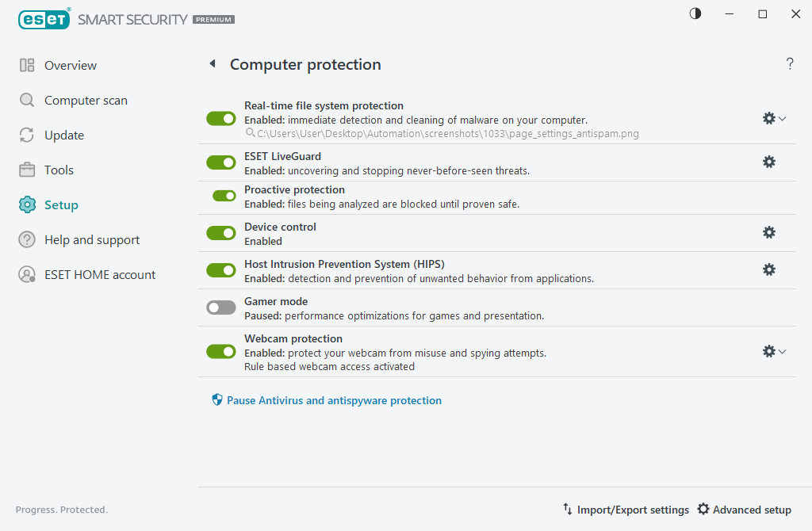Viewport: 812px width, 531px height.
Task: Open the Computer scan section
Action: point(85,101)
